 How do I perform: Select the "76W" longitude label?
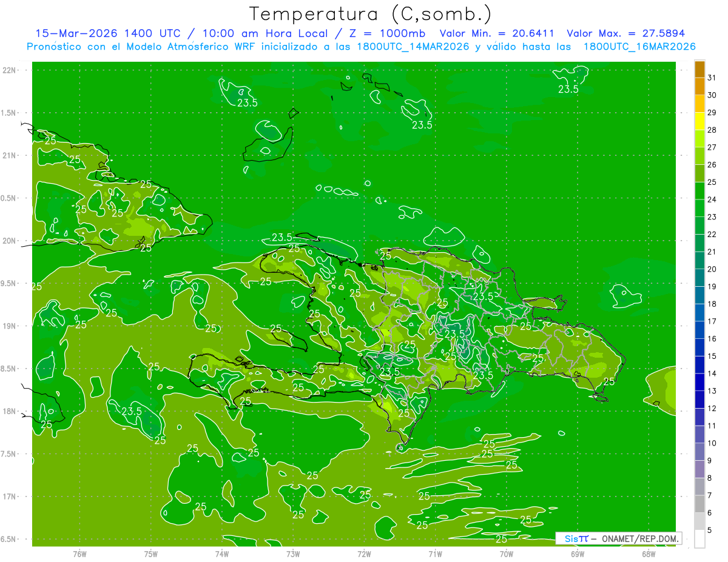click(x=79, y=554)
